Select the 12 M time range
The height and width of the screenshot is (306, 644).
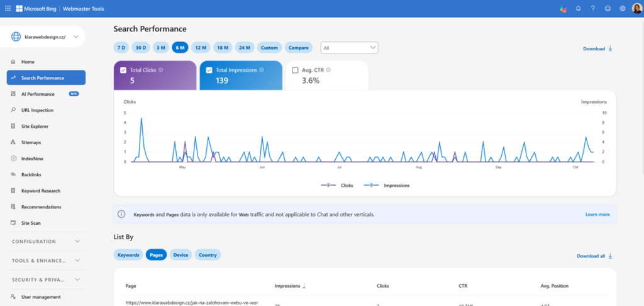(201, 48)
